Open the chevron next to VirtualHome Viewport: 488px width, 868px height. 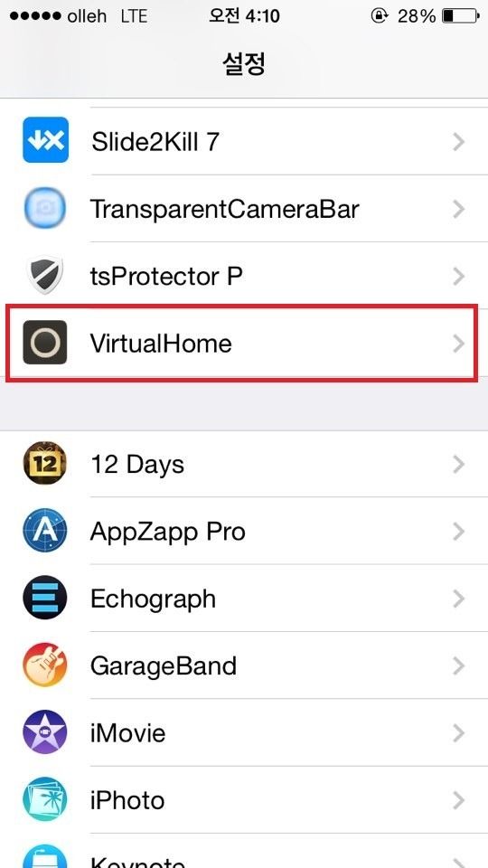point(458,344)
